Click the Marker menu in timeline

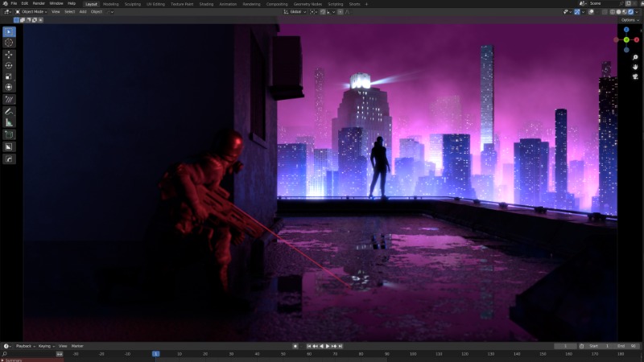[x=77, y=346]
